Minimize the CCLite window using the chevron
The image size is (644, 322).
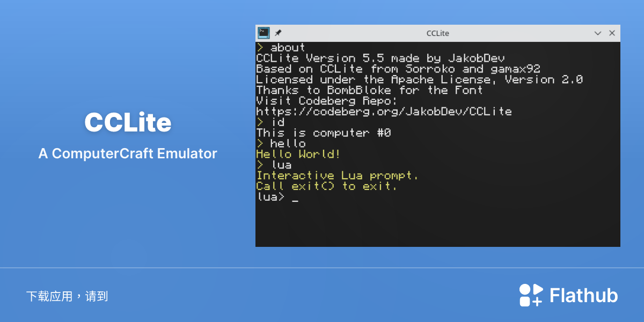click(x=598, y=33)
